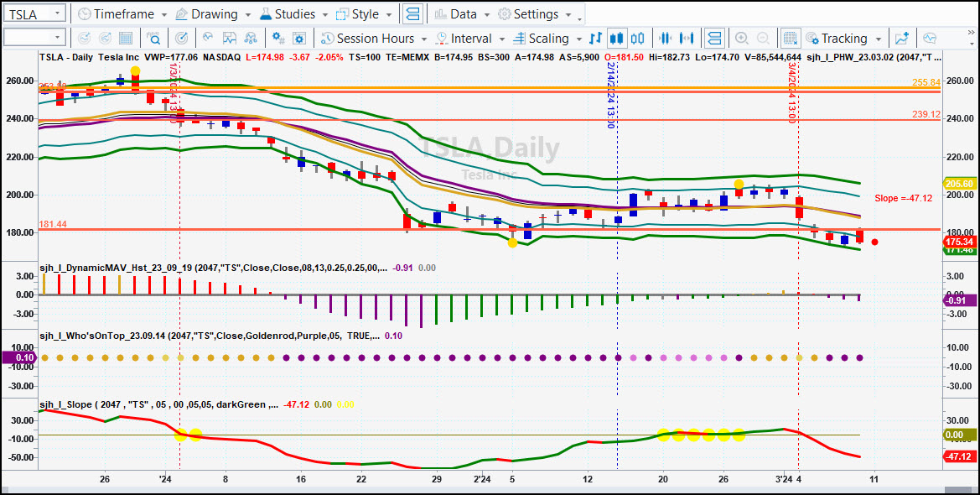Click the gear in window icon
This screenshot has height=495, width=980.
click(x=299, y=38)
